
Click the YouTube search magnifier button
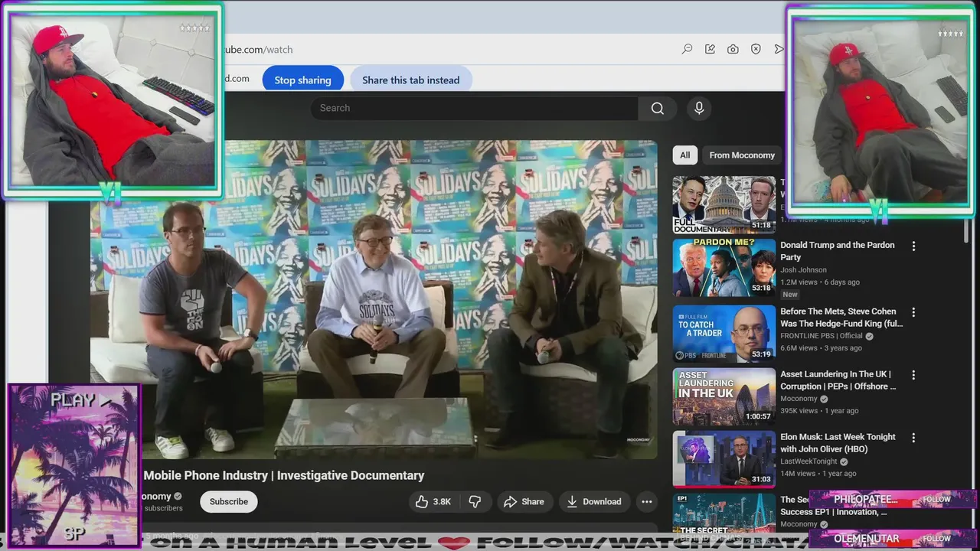pyautogui.click(x=658, y=108)
